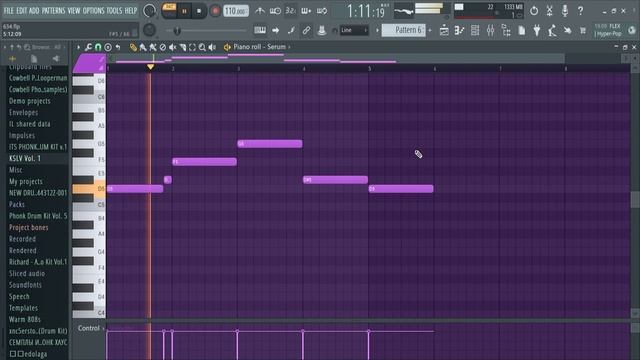Toggle typing keyboard to piano

pyautogui.click(x=260, y=30)
